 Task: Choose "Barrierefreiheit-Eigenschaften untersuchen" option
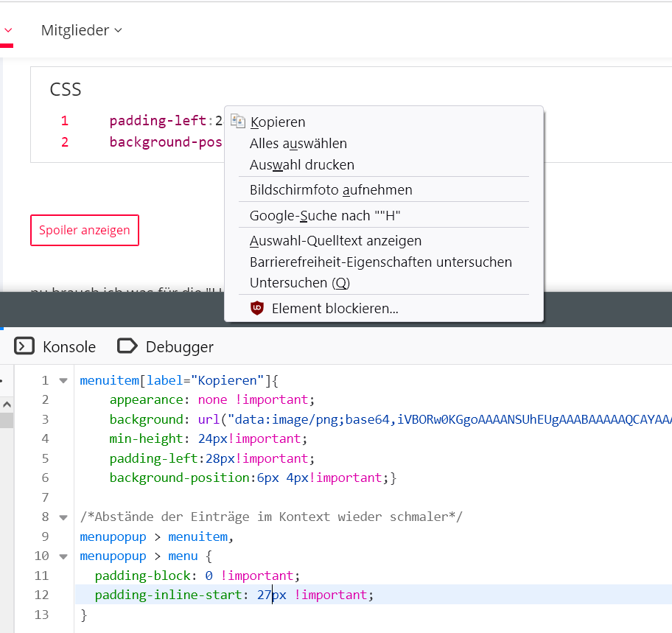(380, 262)
